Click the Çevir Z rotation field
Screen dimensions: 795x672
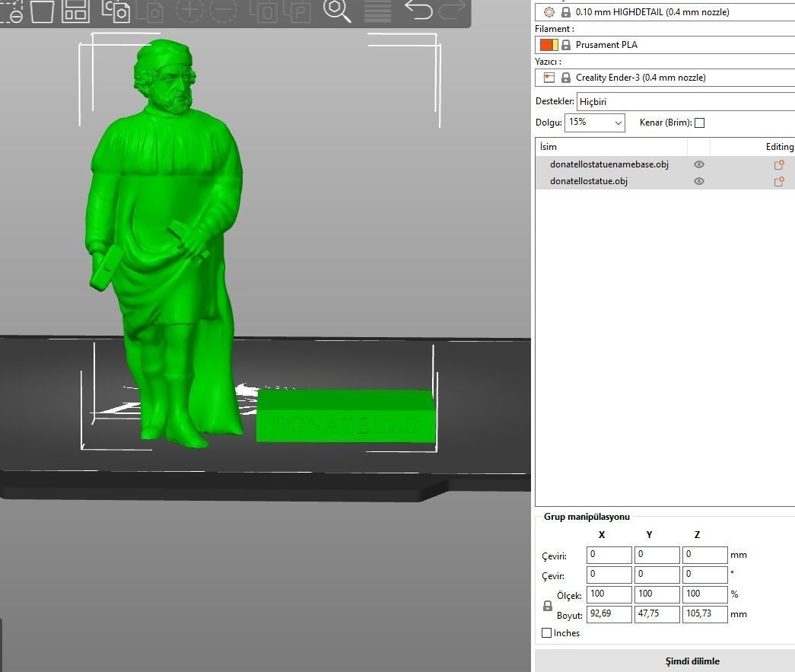pos(704,575)
